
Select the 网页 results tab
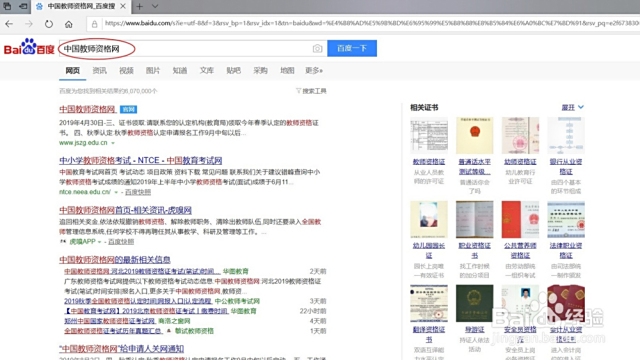tap(73, 71)
